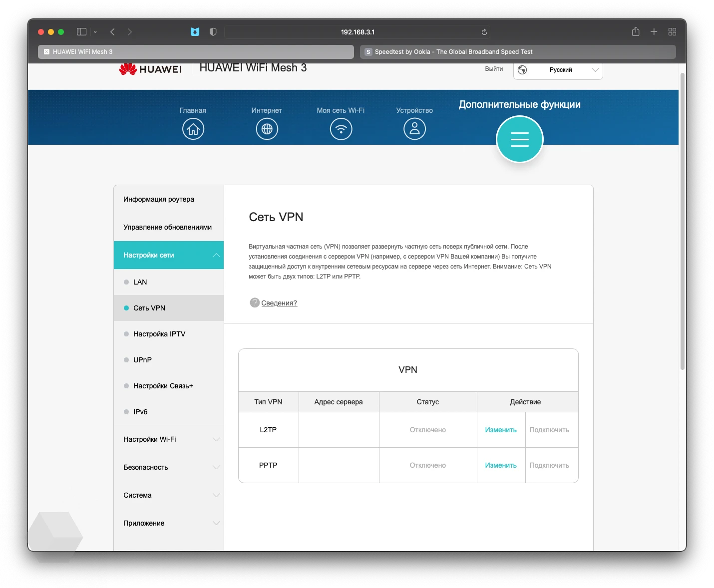Image resolution: width=714 pixels, height=588 pixels.
Task: Go forward in Safari history
Action: pos(130,32)
